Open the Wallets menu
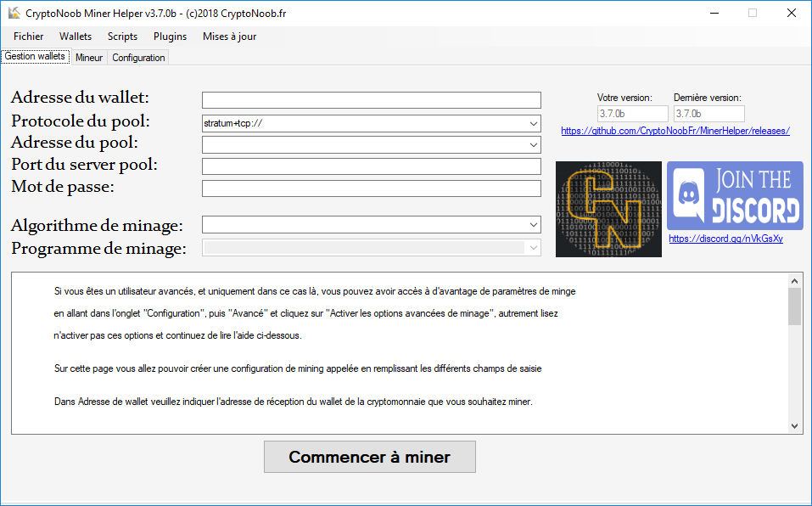Image resolution: width=812 pixels, height=506 pixels. 76,37
